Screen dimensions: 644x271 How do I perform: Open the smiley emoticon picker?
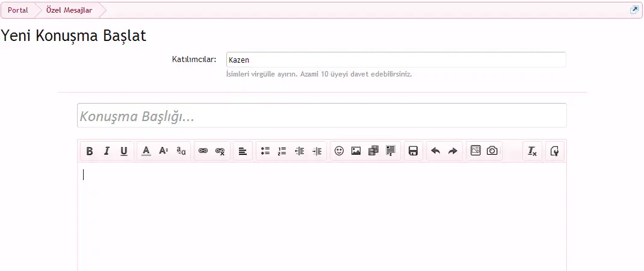click(x=339, y=151)
